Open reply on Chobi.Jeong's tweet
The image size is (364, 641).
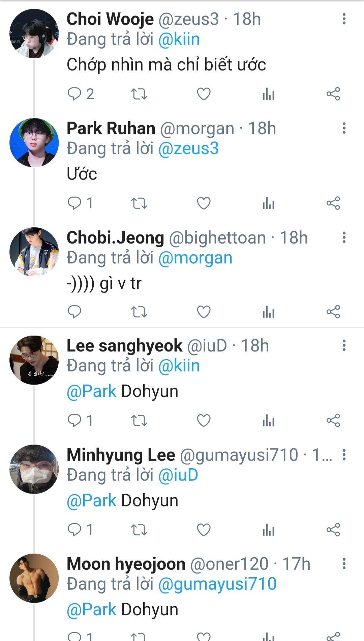coord(74,312)
